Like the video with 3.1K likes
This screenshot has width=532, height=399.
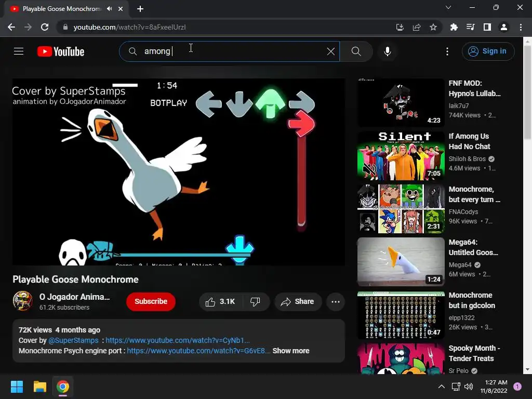coord(220,302)
